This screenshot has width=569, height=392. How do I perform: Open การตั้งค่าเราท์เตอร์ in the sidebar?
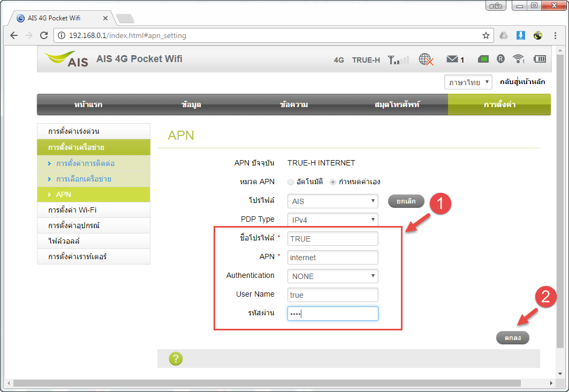94,257
